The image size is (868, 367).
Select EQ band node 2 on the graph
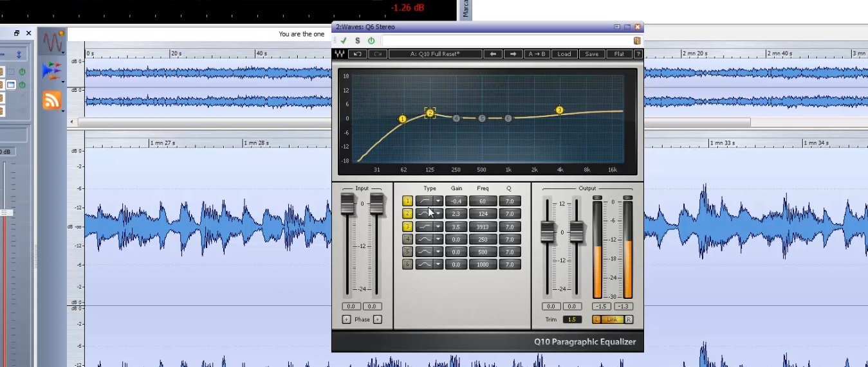click(x=430, y=113)
